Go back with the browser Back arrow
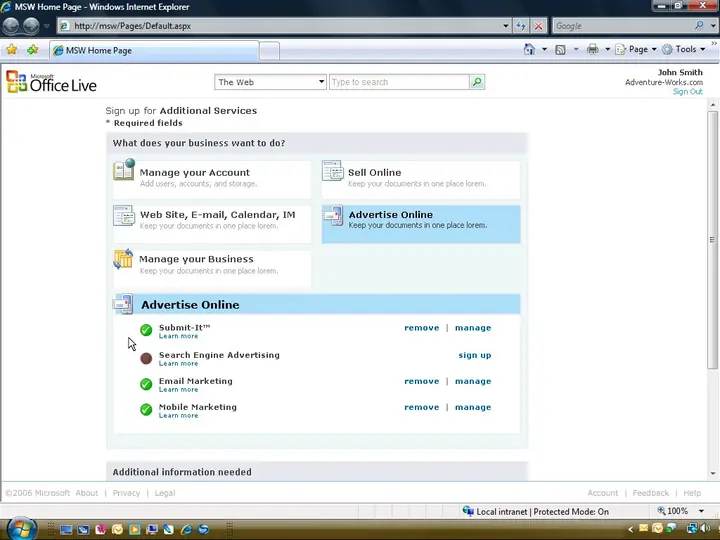The width and height of the screenshot is (720, 540). (x=11, y=26)
